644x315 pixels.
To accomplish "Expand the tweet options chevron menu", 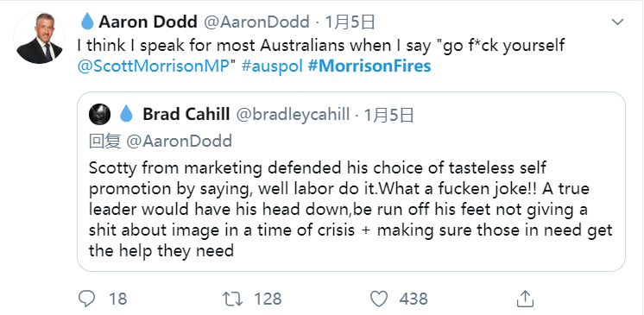I will (618, 22).
